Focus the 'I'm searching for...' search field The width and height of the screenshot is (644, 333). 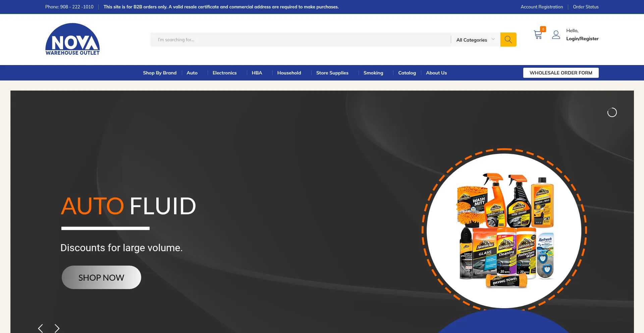click(300, 40)
